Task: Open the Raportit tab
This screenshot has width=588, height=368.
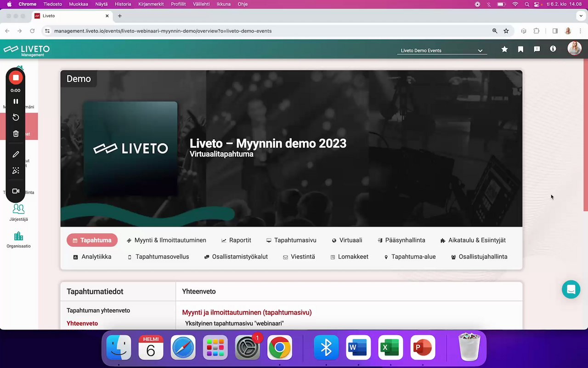Action: coord(236,240)
